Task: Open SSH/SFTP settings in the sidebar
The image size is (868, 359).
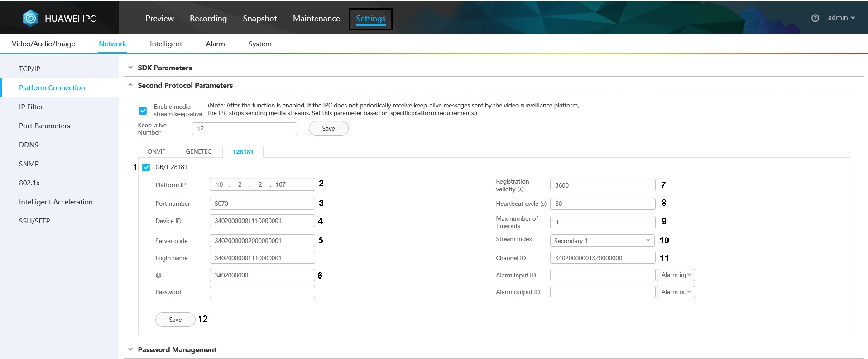Action: point(34,221)
